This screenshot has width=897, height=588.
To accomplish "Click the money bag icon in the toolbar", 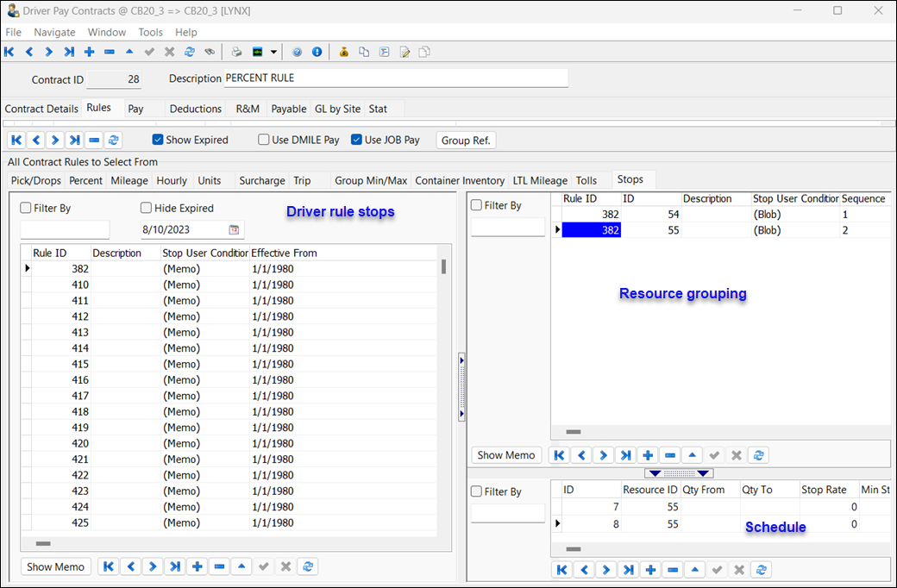I will [343, 52].
